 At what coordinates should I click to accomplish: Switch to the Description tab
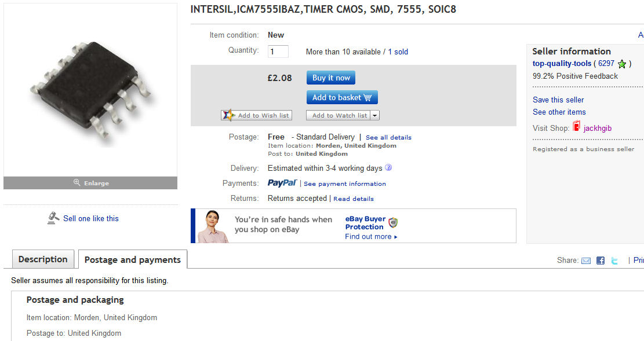(x=43, y=259)
